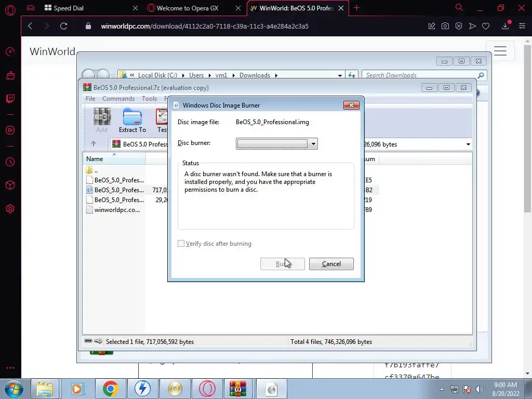Screen dimensions: 532x399
Task: Open WinWorld hamburger menu
Action: [500, 51]
